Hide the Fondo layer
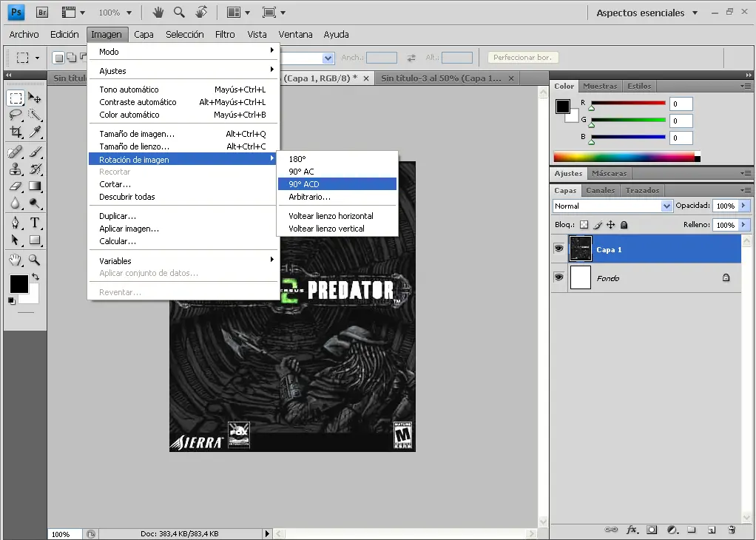756x540 pixels. 558,277
